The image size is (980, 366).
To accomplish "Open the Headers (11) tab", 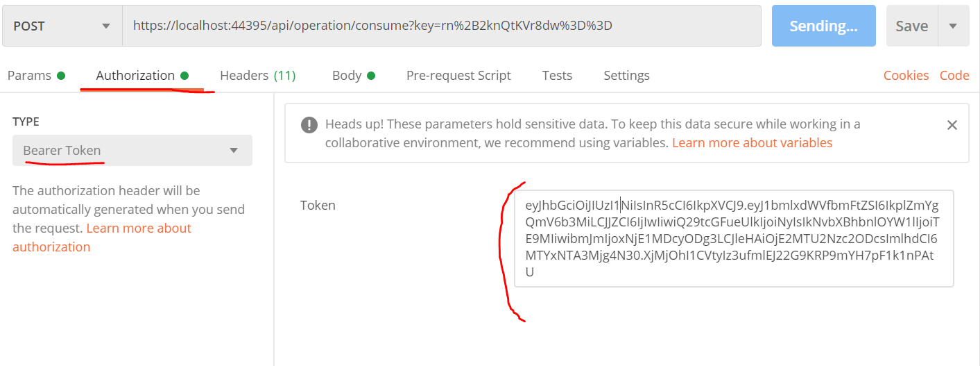I will click(x=258, y=76).
